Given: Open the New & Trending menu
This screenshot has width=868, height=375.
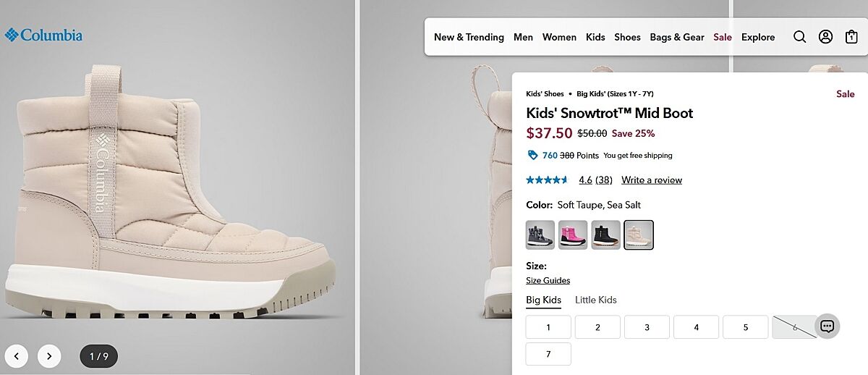Looking at the screenshot, I should (x=469, y=37).
